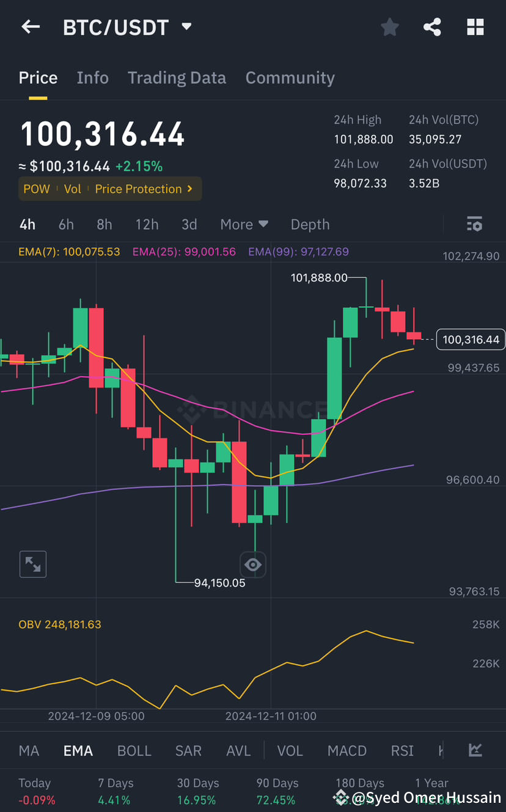The width and height of the screenshot is (506, 812).
Task: Share the BTC/USDT chart
Action: click(432, 26)
